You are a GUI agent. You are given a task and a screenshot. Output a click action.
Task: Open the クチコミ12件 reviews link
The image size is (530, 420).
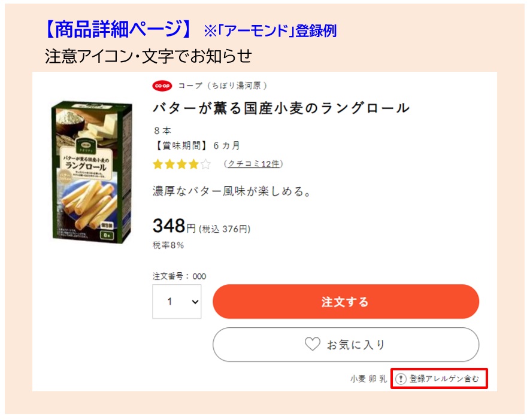click(253, 164)
